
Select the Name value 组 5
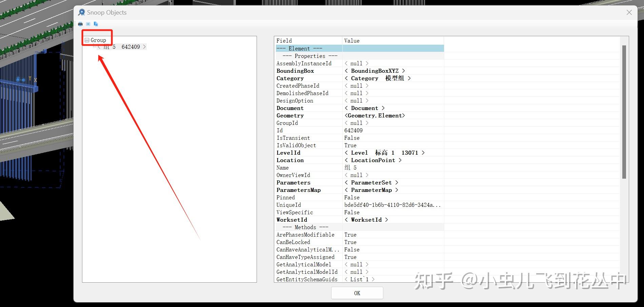(x=350, y=168)
